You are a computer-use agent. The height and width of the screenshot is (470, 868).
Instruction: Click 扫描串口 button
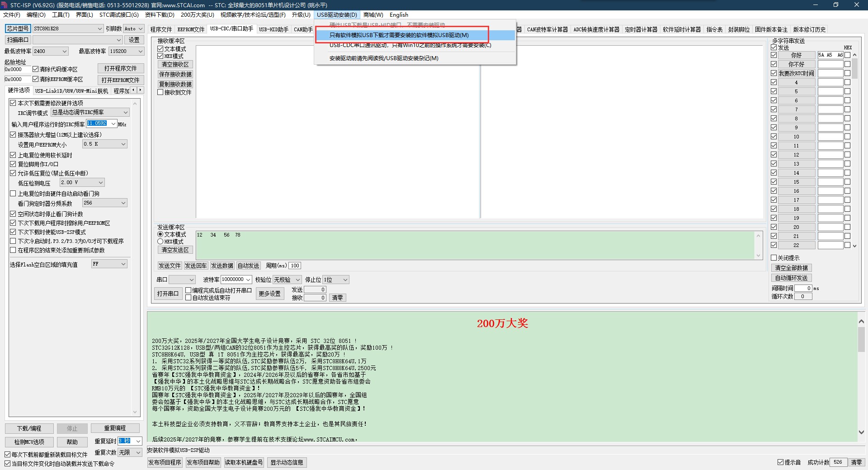click(18, 40)
